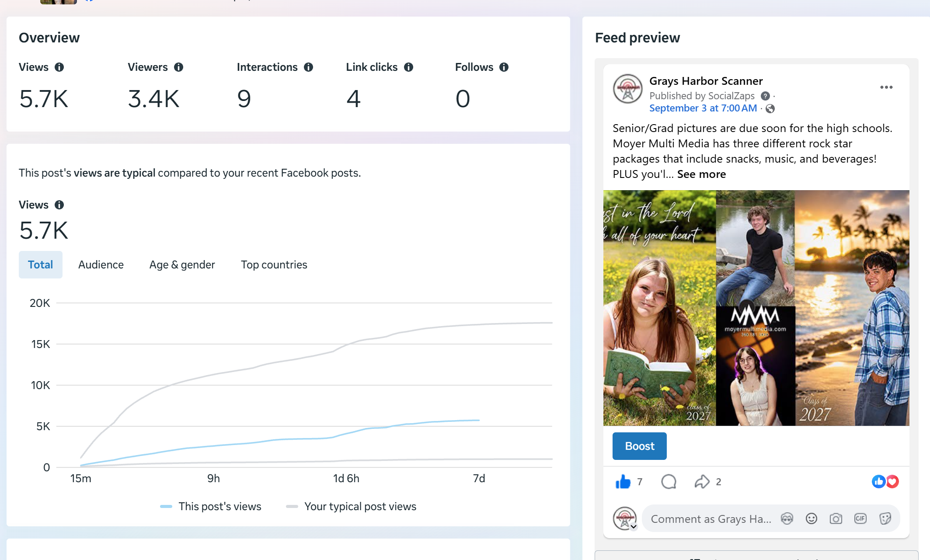Switch to the Audience tab
Viewport: 930px width, 560px height.
click(x=101, y=265)
